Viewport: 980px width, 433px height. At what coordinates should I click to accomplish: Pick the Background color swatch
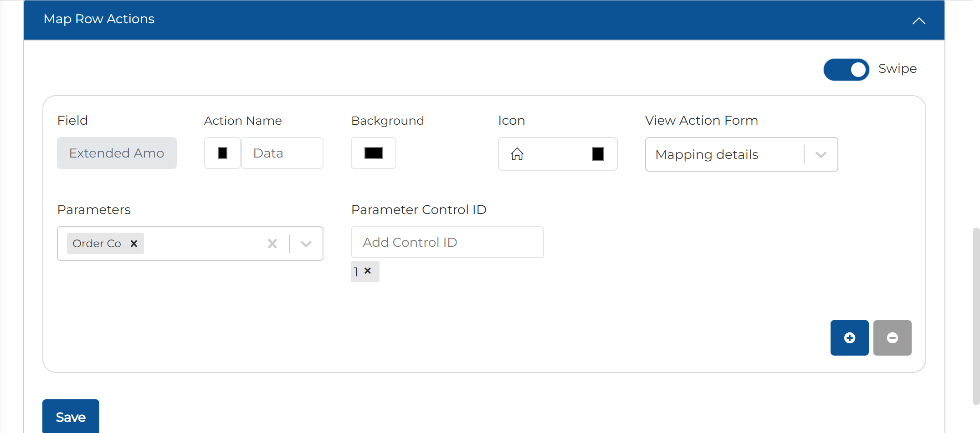(373, 153)
